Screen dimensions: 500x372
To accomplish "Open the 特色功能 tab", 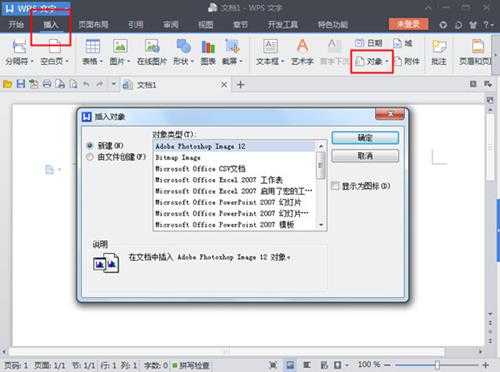I will coord(333,24).
